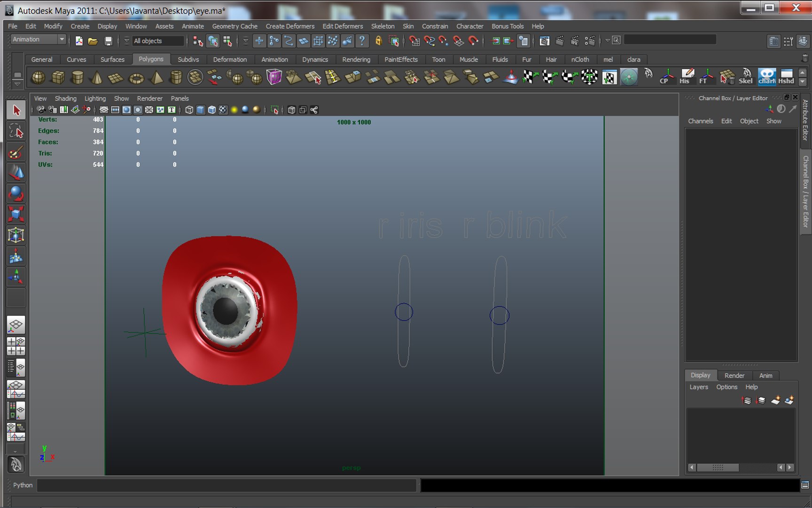
Task: Expand input field operations arrow on status line
Action: [607, 40]
